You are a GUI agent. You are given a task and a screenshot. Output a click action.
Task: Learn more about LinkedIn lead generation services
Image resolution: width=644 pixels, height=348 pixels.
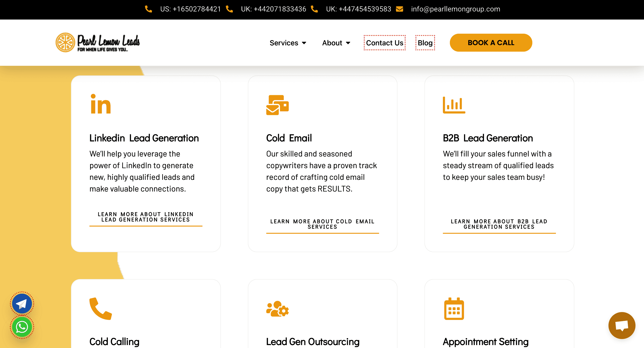click(x=146, y=217)
